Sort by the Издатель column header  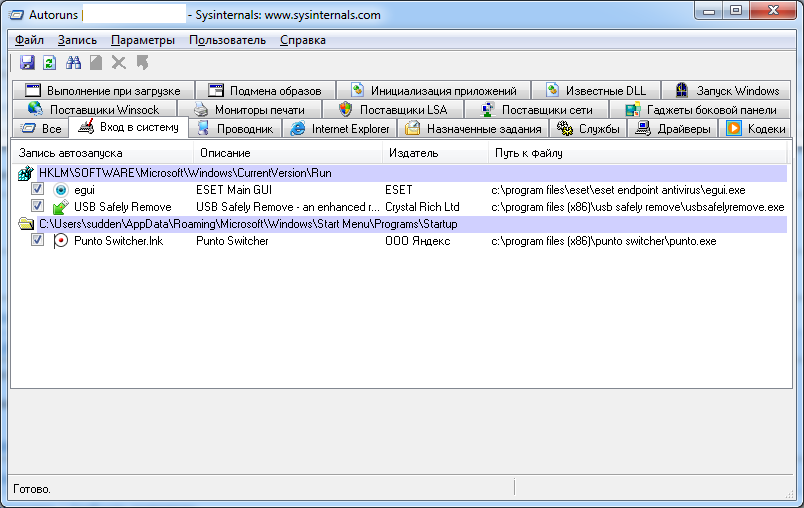pos(413,153)
